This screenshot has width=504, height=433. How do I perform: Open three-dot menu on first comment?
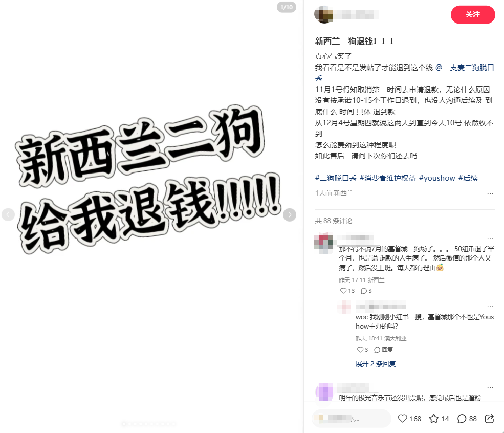490,239
